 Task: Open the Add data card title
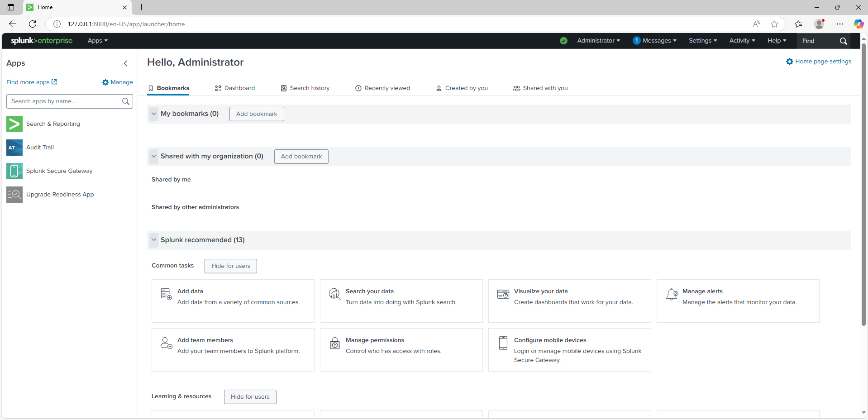[x=190, y=291]
